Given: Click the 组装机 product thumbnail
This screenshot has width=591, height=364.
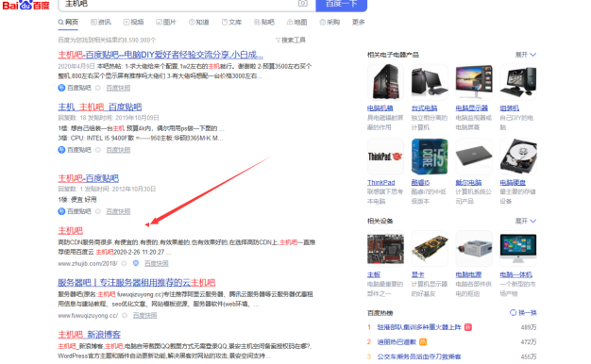Looking at the screenshot, I should click(x=518, y=82).
